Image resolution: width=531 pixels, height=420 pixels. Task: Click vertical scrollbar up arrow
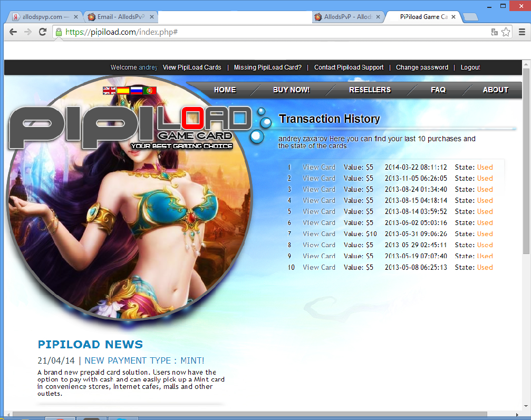point(526,64)
